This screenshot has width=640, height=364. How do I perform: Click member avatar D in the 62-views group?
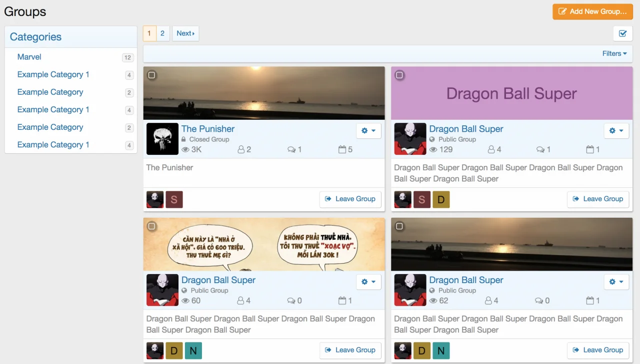point(422,351)
